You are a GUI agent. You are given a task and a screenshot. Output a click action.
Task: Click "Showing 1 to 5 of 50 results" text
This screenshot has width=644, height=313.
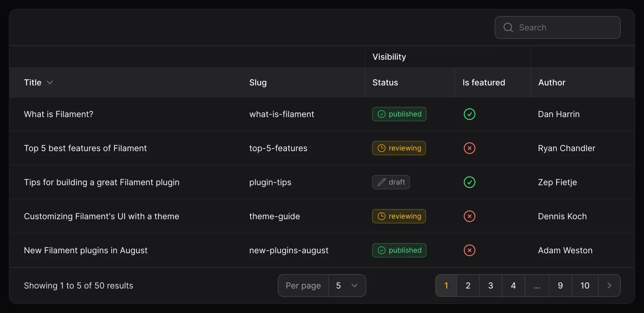(78, 285)
